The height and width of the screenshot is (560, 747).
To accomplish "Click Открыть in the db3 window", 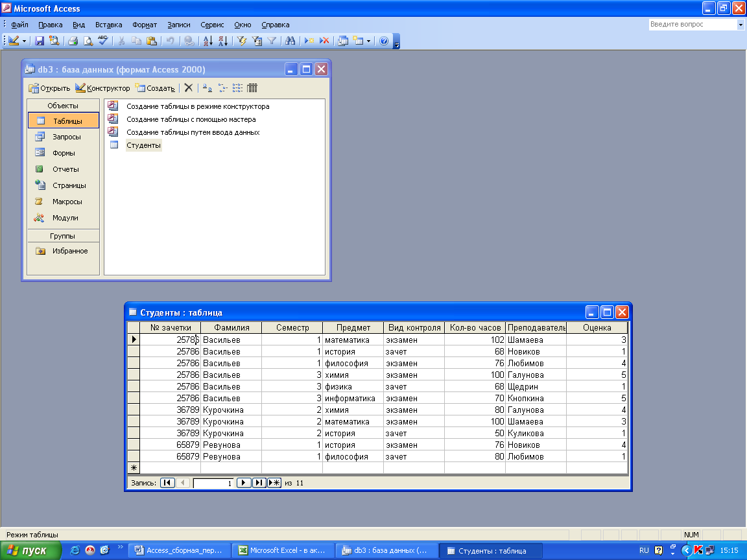I will tap(49, 88).
